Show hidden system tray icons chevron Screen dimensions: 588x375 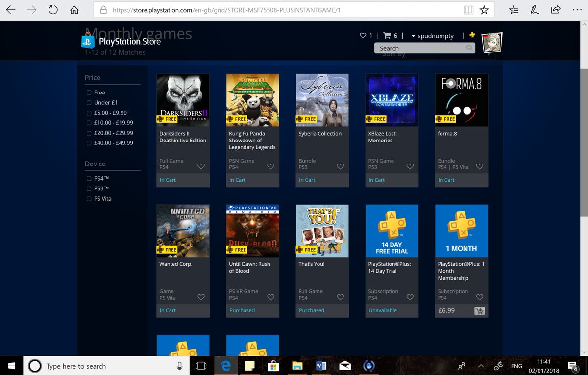[481, 366]
